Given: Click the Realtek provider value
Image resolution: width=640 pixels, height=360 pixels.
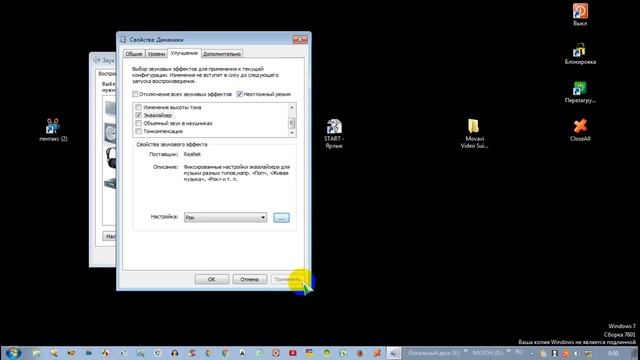Looking at the screenshot, I should pos(192,154).
